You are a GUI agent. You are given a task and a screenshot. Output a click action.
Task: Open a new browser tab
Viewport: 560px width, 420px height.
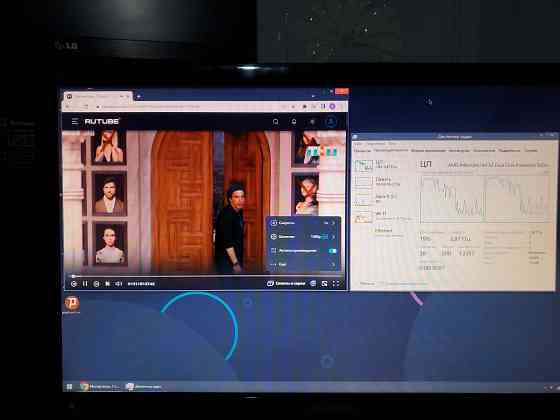(x=139, y=96)
